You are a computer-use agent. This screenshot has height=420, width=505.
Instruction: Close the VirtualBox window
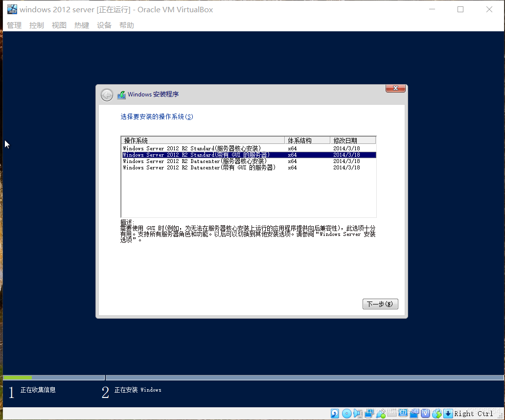coord(489,9)
